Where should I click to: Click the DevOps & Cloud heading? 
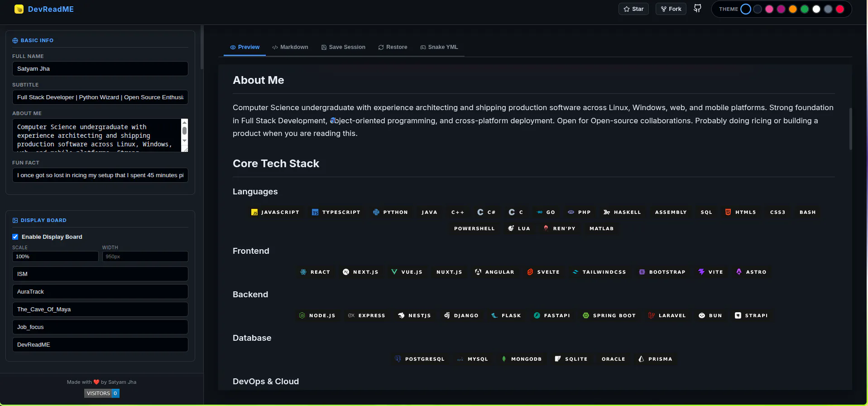coord(266,382)
